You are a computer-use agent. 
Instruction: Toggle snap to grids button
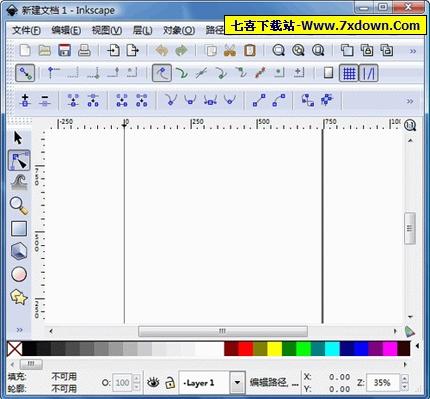[x=349, y=73]
